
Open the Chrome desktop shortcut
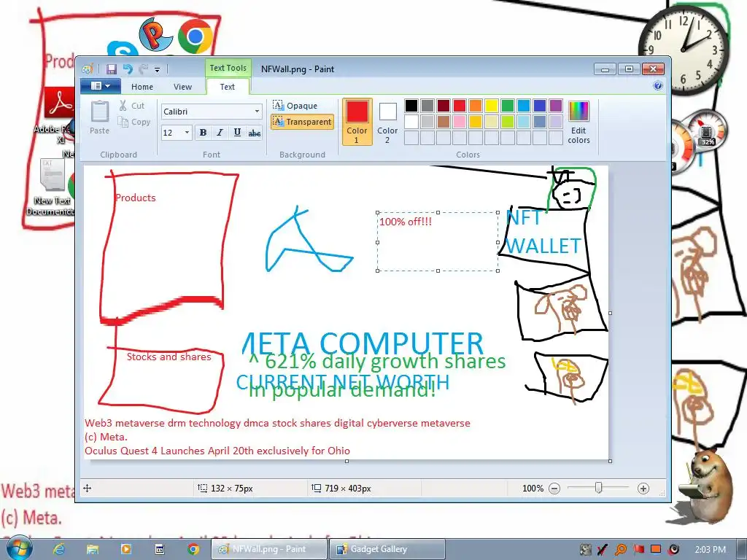click(x=196, y=36)
